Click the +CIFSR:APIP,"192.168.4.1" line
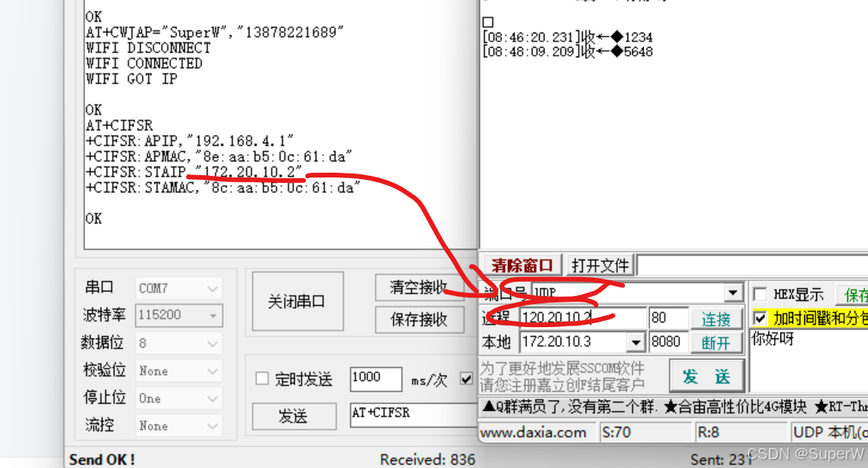Screen dimensions: 868x468 [190, 141]
